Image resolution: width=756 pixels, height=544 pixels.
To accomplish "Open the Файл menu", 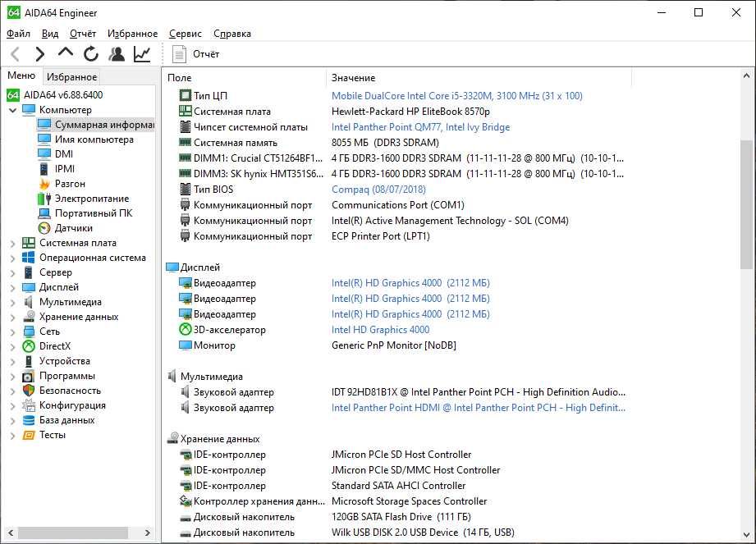I will pos(18,34).
